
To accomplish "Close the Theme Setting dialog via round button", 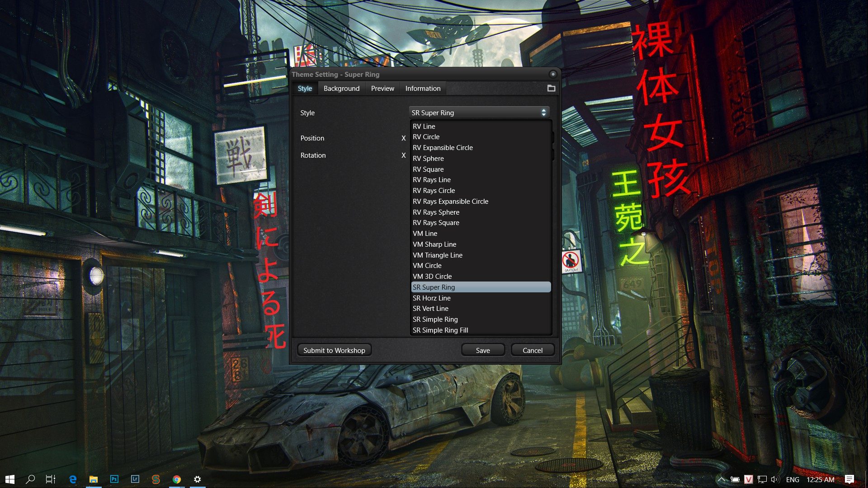I will tap(552, 74).
